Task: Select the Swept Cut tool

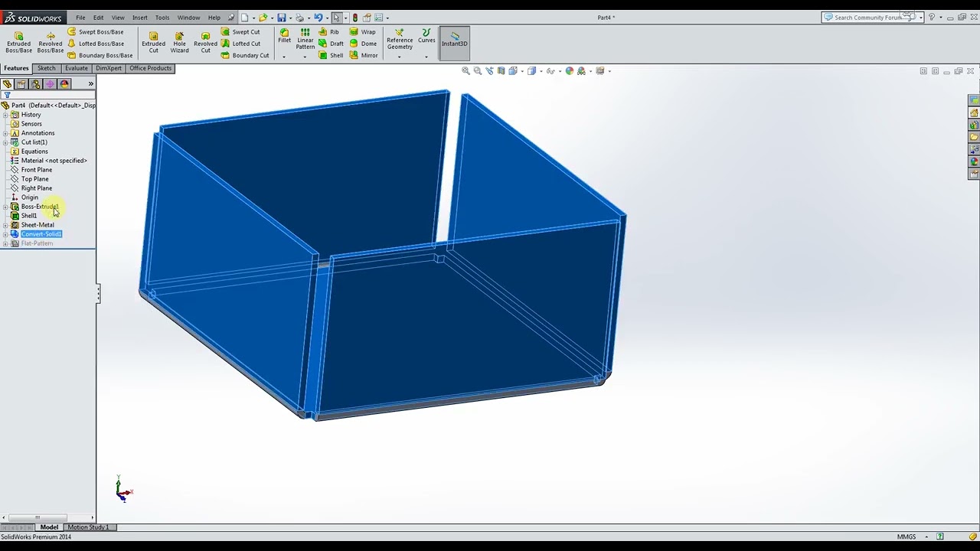Action: pos(240,32)
